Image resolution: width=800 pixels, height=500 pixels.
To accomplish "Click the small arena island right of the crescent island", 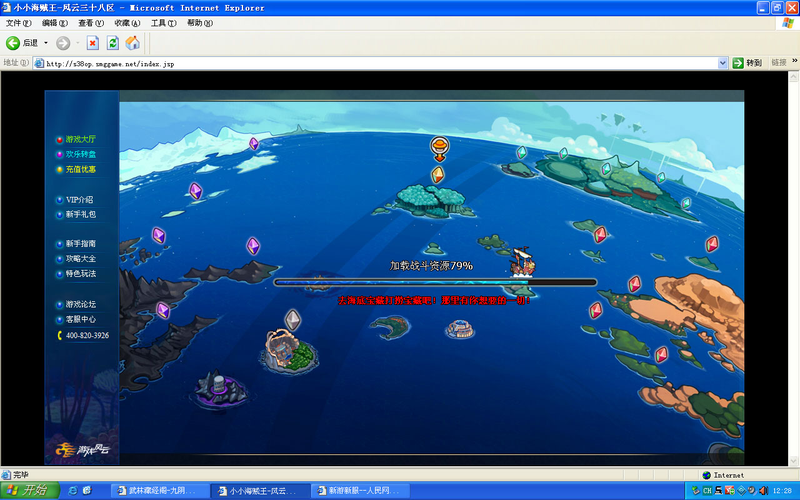I will (460, 329).
